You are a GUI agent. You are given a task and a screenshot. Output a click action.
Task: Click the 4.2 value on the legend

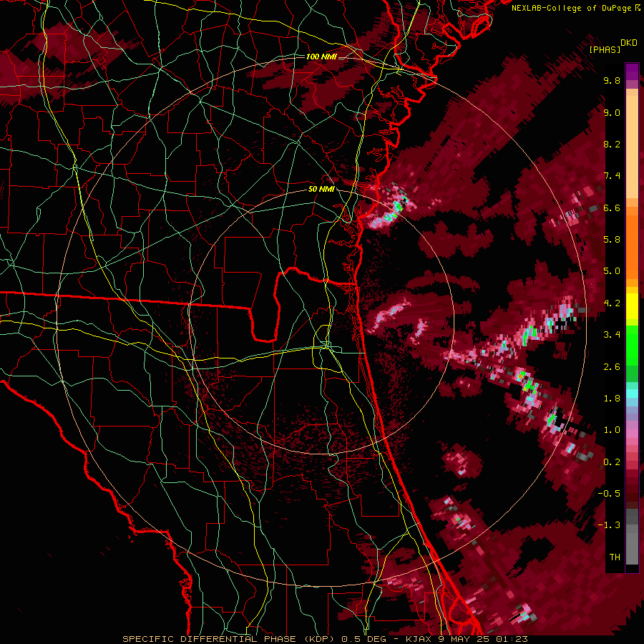[x=612, y=303]
